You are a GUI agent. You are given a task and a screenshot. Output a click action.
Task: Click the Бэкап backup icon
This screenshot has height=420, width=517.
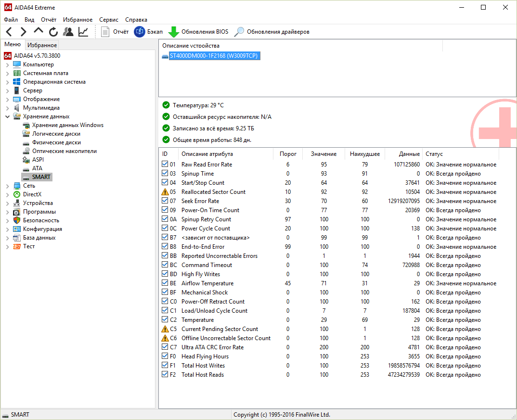click(x=140, y=32)
